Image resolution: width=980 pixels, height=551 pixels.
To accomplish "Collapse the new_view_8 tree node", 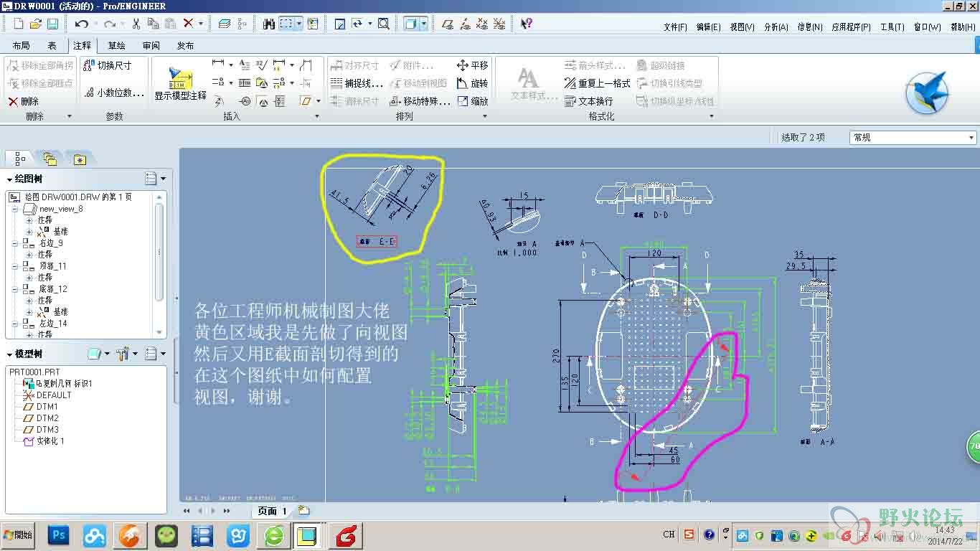I will coord(15,209).
